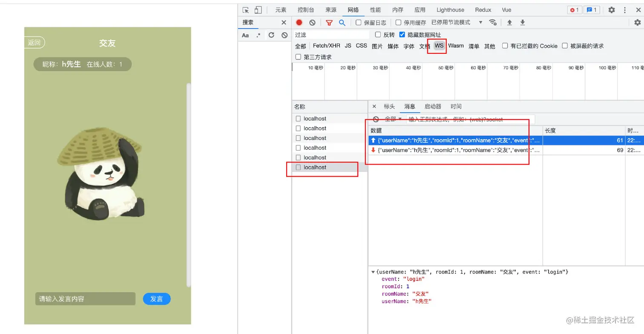
Task: Close the search sidebar tab
Action: (284, 23)
